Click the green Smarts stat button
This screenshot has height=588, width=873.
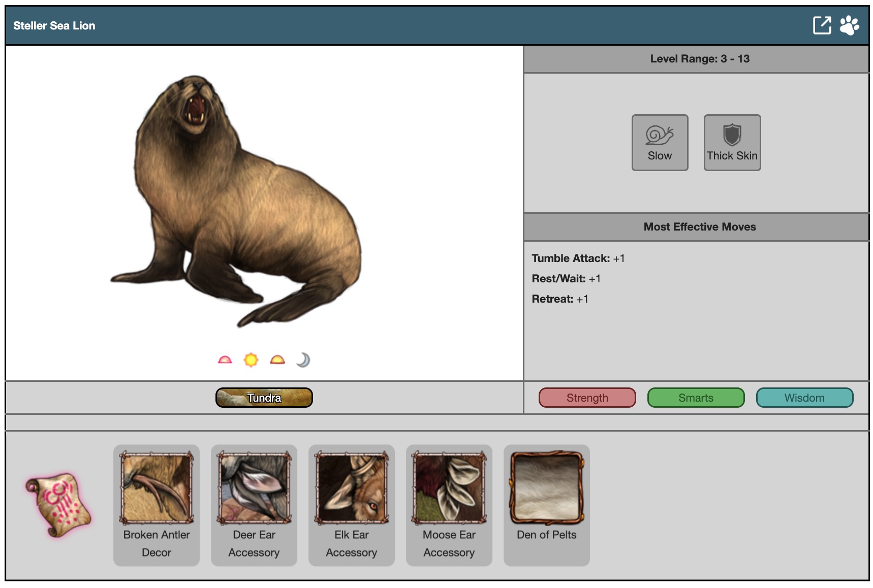[x=696, y=398]
